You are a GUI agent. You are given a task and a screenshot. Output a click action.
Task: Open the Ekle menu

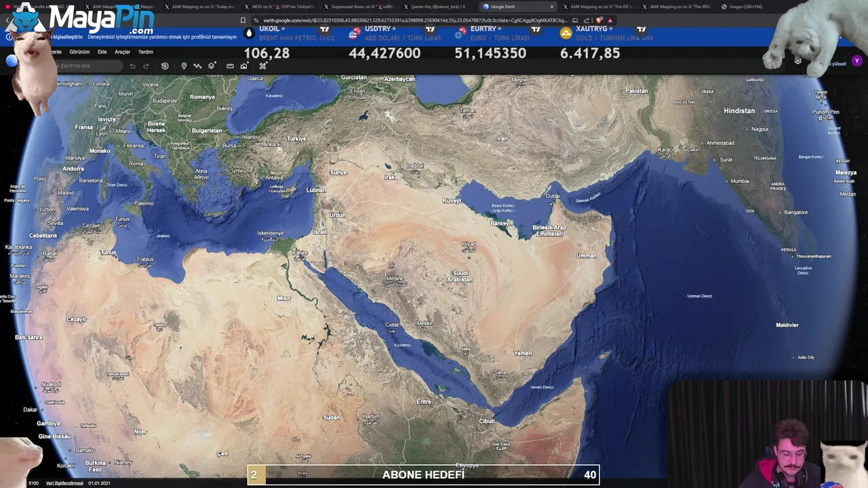[x=102, y=52]
